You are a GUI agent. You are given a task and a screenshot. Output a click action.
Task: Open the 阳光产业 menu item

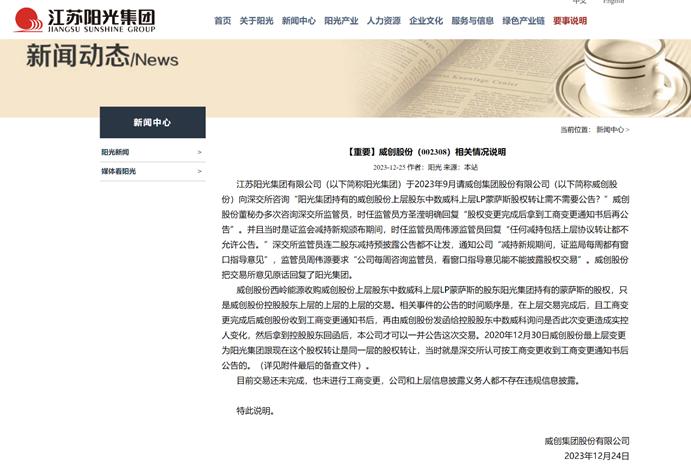pyautogui.click(x=341, y=21)
